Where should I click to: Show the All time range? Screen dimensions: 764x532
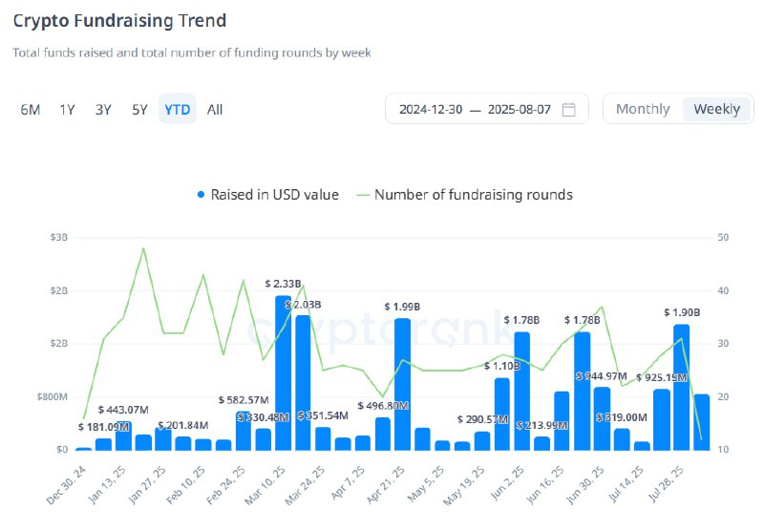click(x=215, y=109)
